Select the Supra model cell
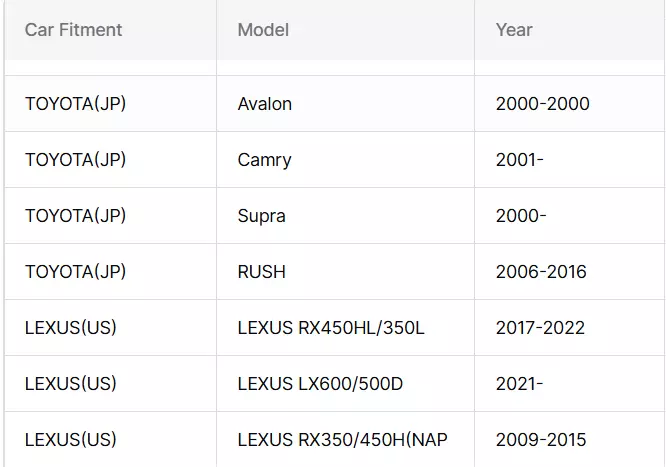Image resolution: width=666 pixels, height=467 pixels. click(x=261, y=216)
